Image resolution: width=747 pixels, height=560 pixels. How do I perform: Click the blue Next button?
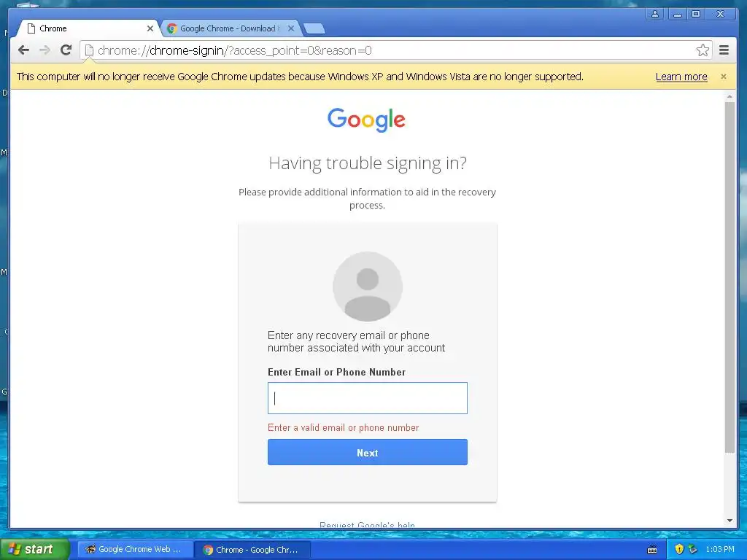(368, 452)
